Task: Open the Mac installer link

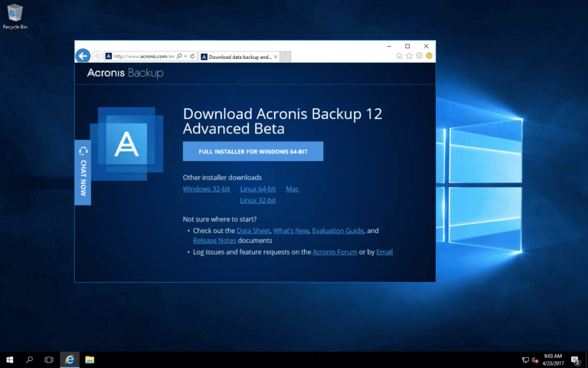Action: coord(292,189)
